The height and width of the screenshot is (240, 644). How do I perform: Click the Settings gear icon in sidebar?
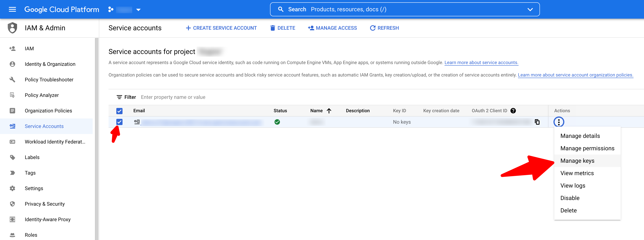[12, 188]
